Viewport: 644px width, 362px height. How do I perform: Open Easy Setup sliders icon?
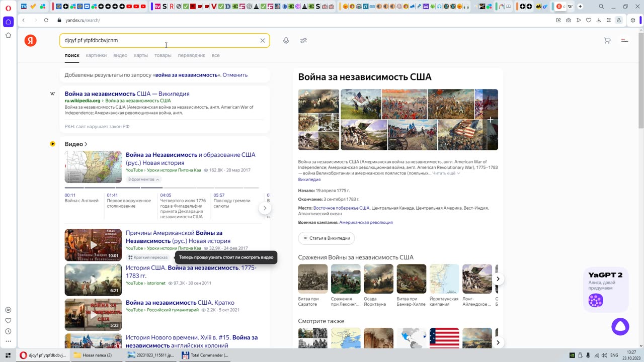[x=609, y=20]
